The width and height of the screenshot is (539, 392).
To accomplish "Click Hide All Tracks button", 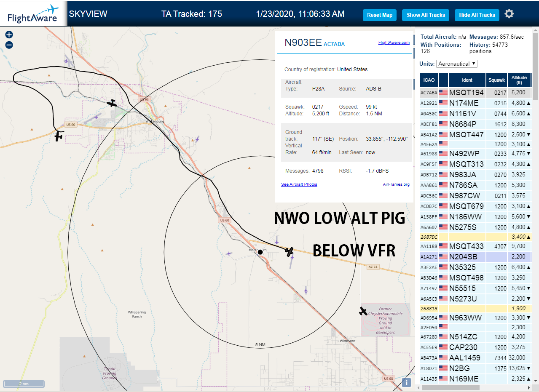I will click(477, 15).
